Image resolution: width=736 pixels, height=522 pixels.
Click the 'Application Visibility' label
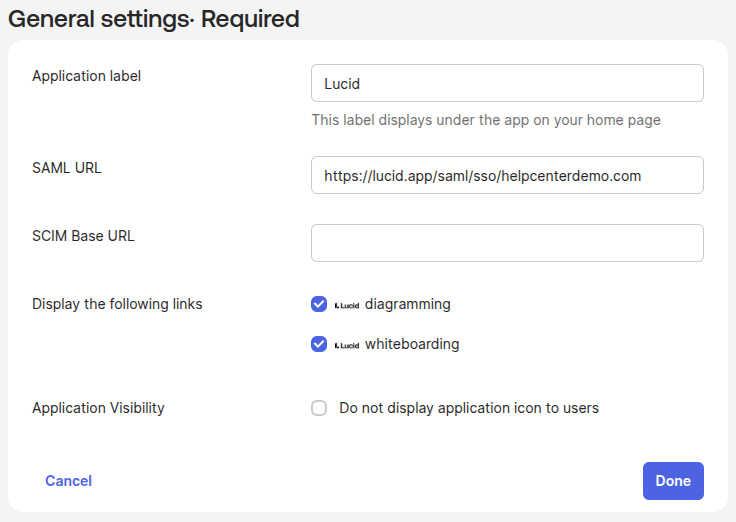(98, 408)
